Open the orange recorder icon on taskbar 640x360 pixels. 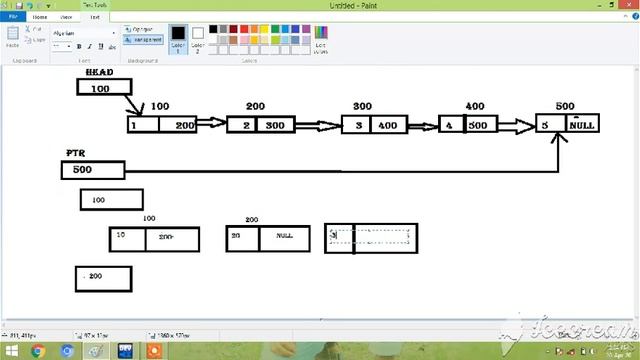(154, 351)
